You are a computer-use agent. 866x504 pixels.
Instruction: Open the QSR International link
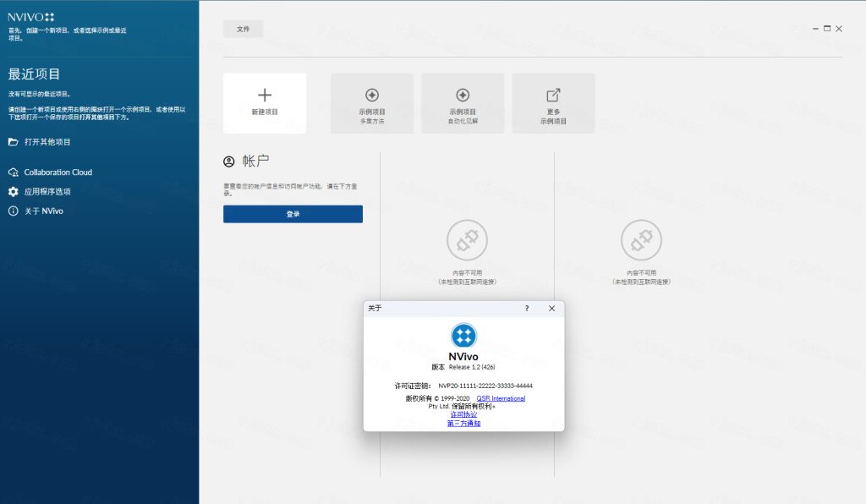click(501, 398)
